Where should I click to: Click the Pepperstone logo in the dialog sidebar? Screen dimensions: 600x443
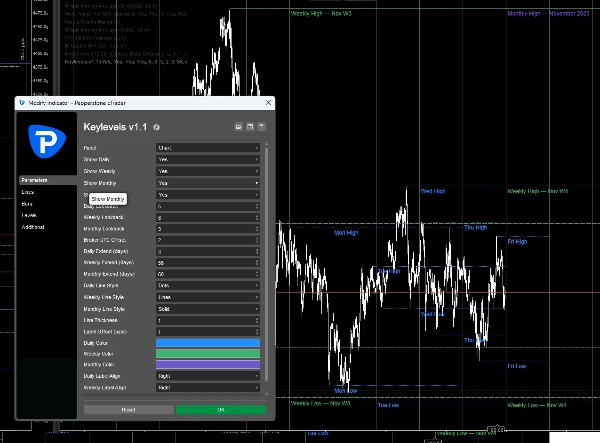tap(47, 141)
